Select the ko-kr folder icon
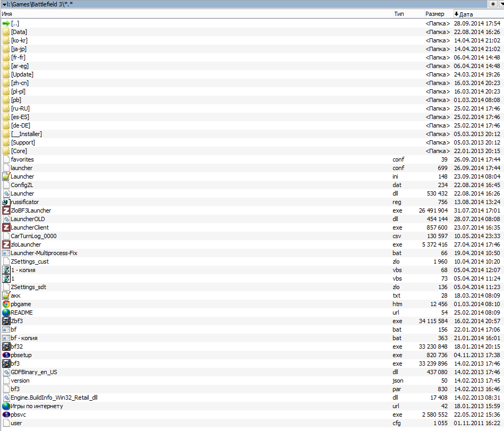The image size is (504, 431). (x=6, y=40)
